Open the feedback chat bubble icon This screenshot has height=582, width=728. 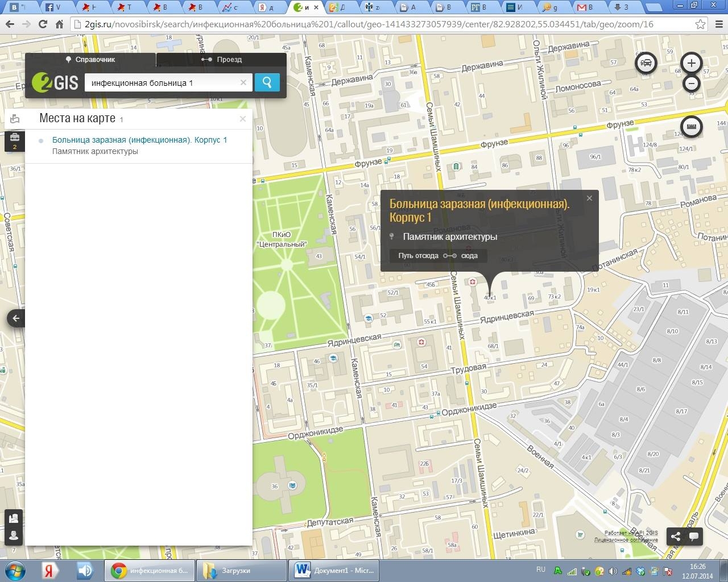(694, 536)
